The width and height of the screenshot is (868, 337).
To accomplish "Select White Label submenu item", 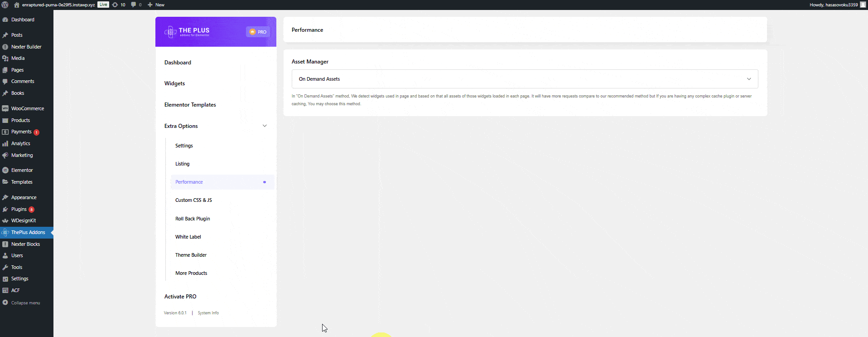I will pos(188,237).
